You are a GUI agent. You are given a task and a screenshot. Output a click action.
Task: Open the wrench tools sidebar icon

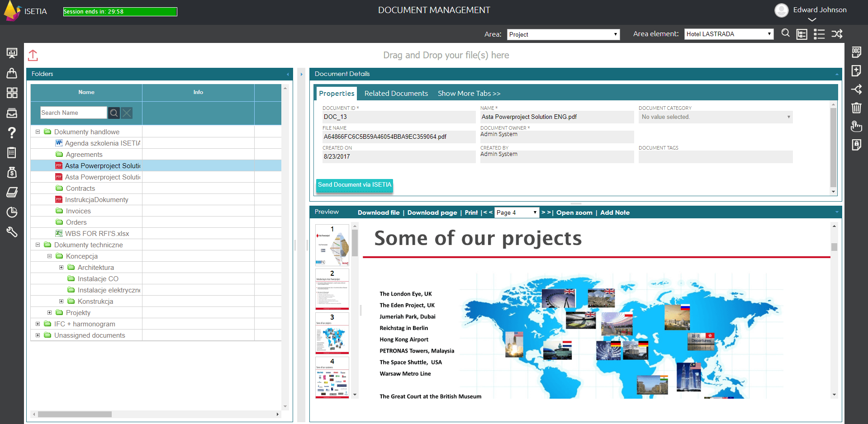(x=12, y=232)
